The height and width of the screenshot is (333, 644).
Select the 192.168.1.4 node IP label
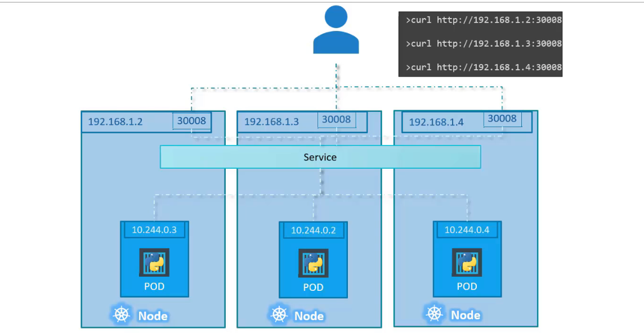pyautogui.click(x=436, y=122)
